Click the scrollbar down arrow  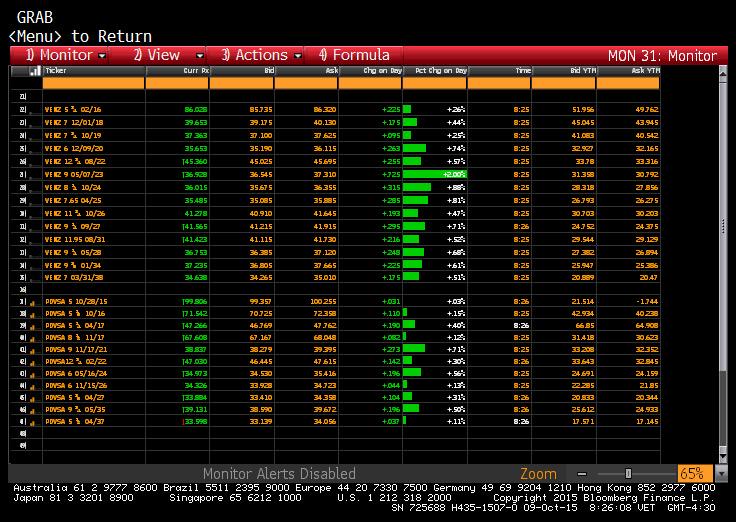tap(723, 456)
